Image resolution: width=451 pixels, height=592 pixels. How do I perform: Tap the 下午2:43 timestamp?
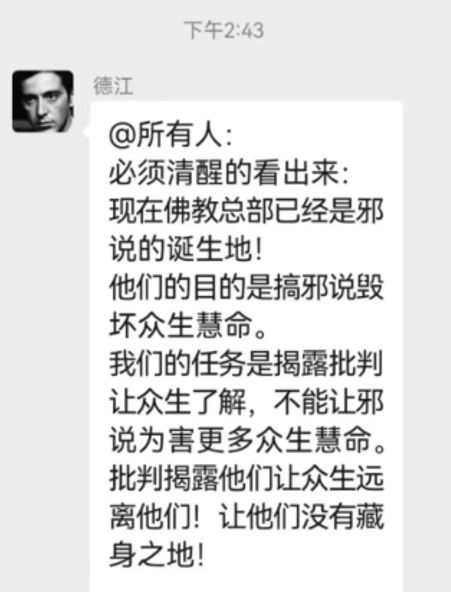[224, 30]
